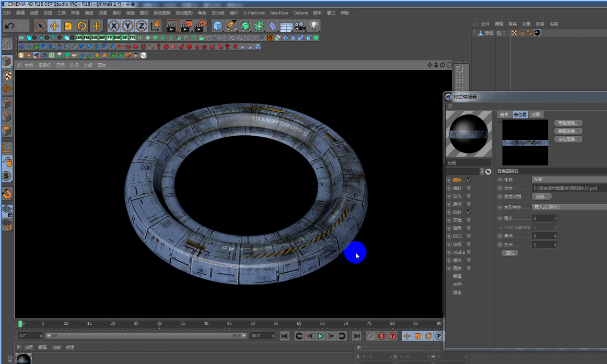Open the Cube primitive object tool
The image size is (607, 364).
click(x=218, y=26)
